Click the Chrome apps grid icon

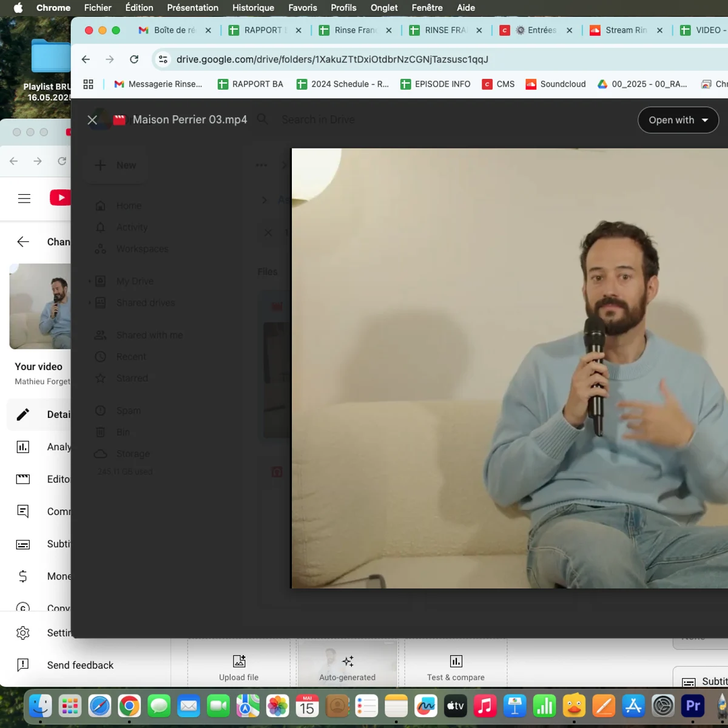pos(89,84)
